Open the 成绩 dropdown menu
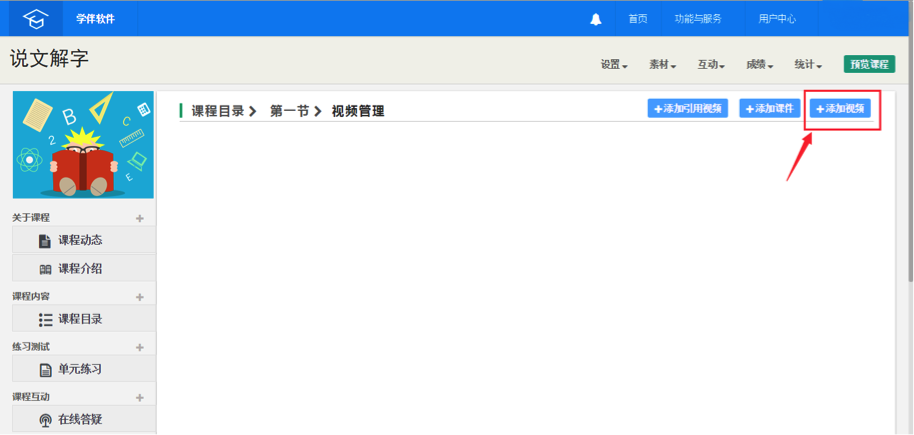The width and height of the screenshot is (914, 435). (759, 65)
